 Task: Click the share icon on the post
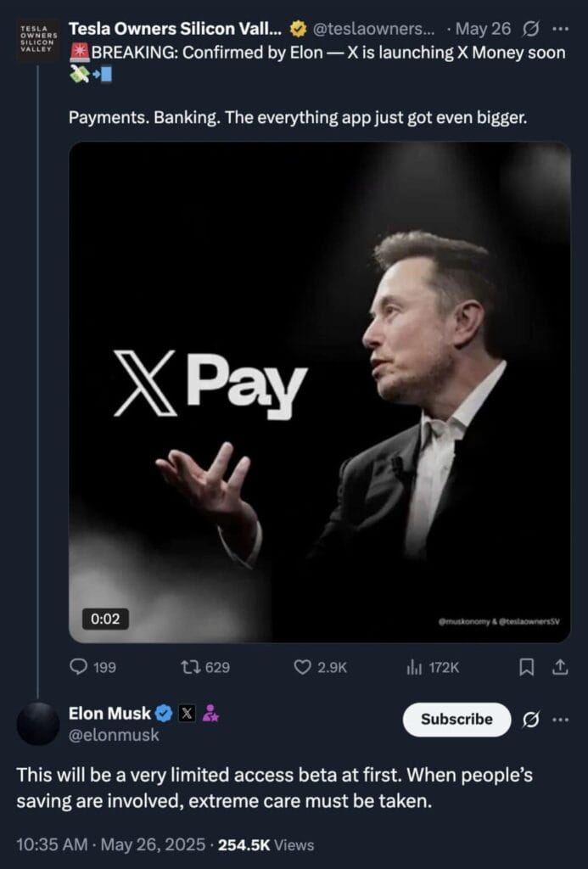[x=559, y=668]
